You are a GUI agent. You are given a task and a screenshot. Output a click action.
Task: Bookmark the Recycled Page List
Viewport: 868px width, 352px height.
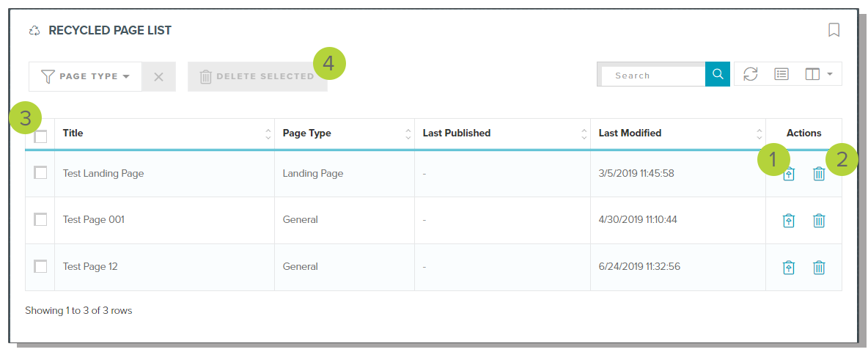834,30
